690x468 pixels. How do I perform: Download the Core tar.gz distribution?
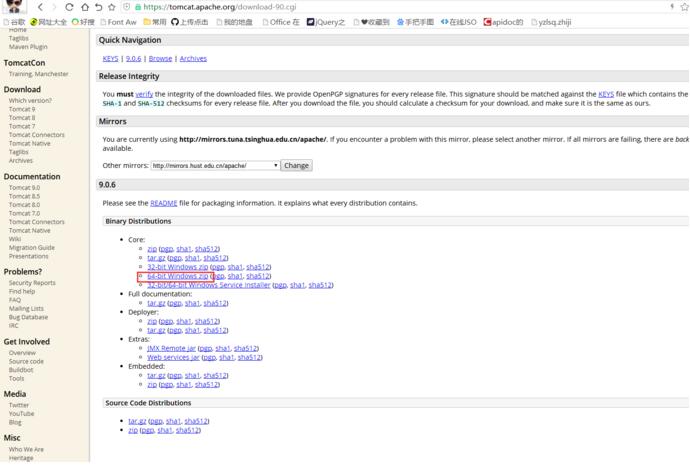pyautogui.click(x=156, y=258)
